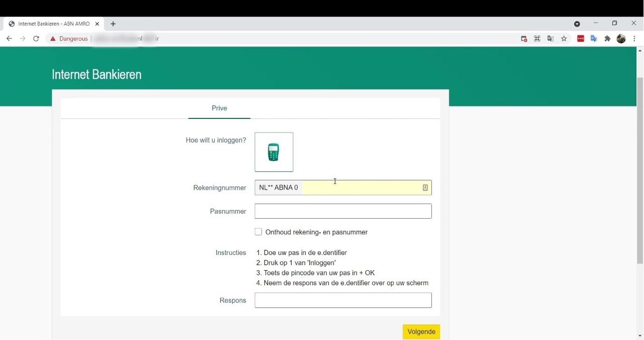Open a new tab with the plus button
The width and height of the screenshot is (644, 340).
click(113, 24)
